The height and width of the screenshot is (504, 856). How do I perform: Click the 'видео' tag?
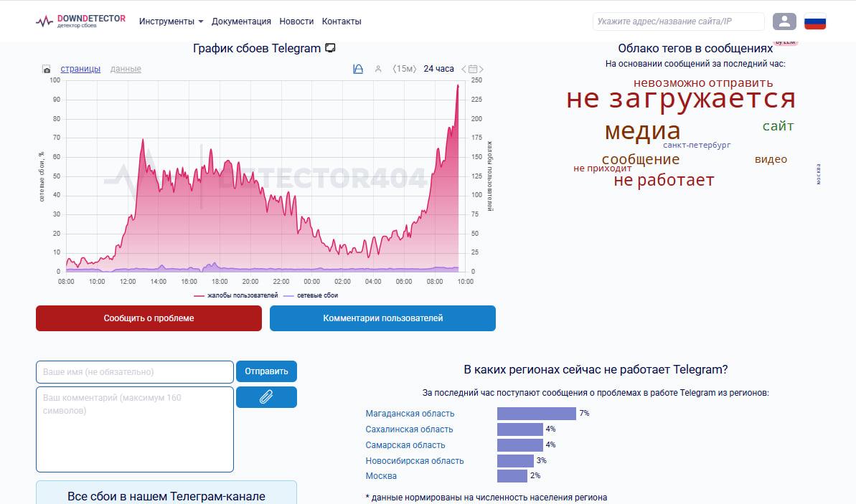coord(771,159)
